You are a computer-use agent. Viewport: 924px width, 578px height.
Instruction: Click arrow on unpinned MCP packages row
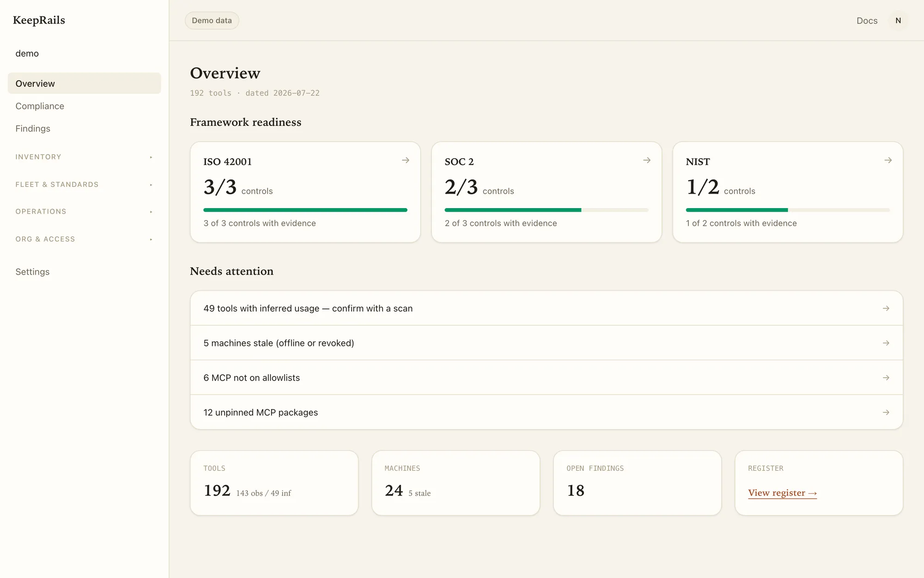coord(886,412)
